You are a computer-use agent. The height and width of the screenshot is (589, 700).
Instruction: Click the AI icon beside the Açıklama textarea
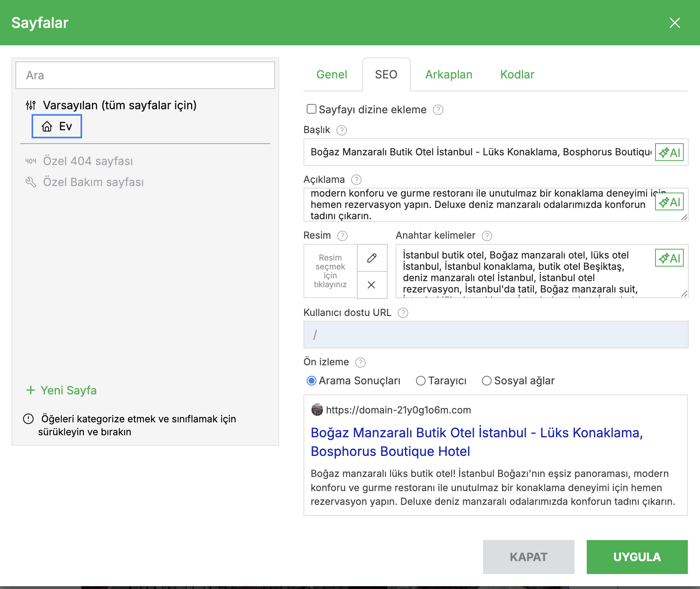[669, 201]
